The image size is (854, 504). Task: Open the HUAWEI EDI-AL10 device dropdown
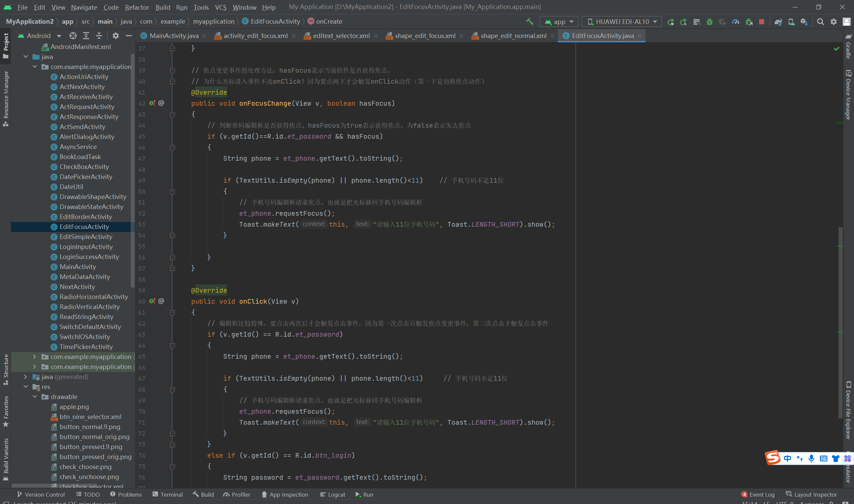(621, 22)
